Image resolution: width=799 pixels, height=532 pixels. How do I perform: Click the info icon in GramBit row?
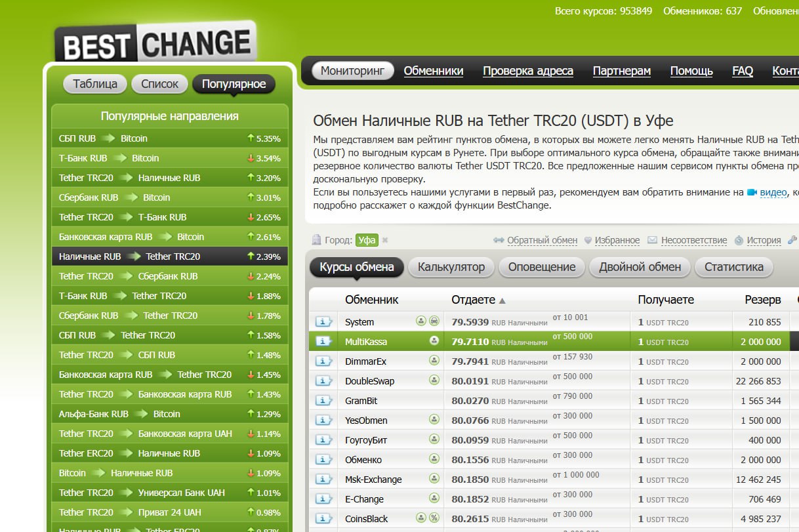323,400
